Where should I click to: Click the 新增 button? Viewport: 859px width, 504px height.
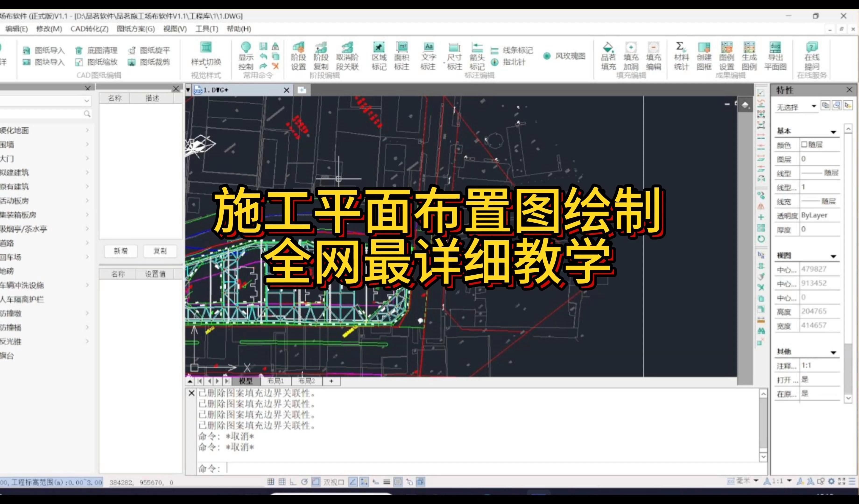click(121, 251)
